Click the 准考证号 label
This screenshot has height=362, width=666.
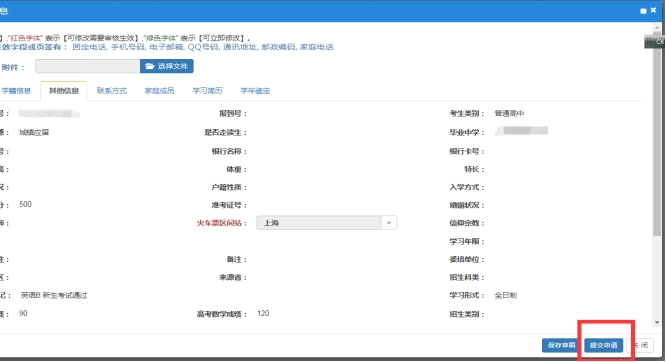pyautogui.click(x=229, y=205)
